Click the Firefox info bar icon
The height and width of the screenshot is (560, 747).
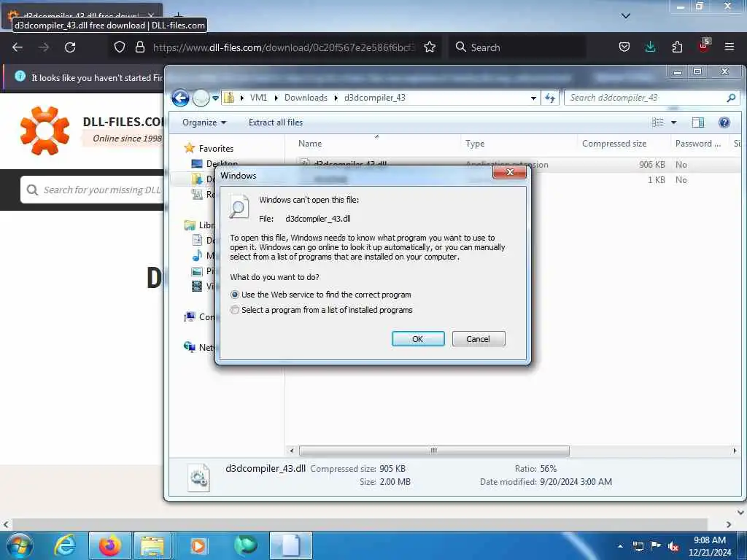click(x=20, y=76)
